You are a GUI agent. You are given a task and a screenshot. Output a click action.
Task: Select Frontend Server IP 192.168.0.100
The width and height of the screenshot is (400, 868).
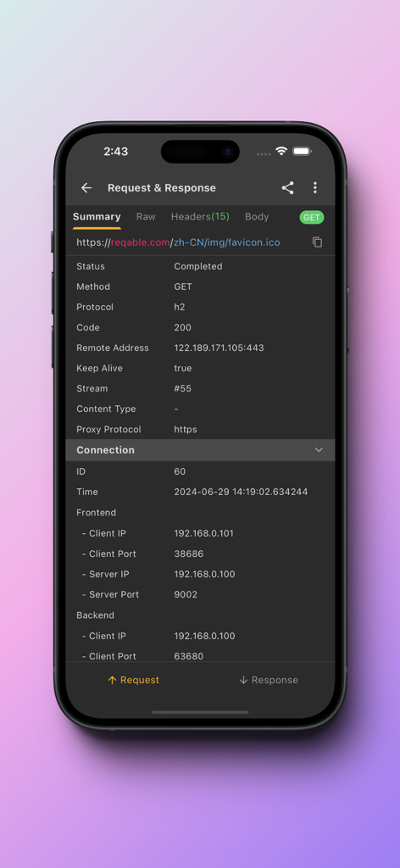(x=204, y=575)
